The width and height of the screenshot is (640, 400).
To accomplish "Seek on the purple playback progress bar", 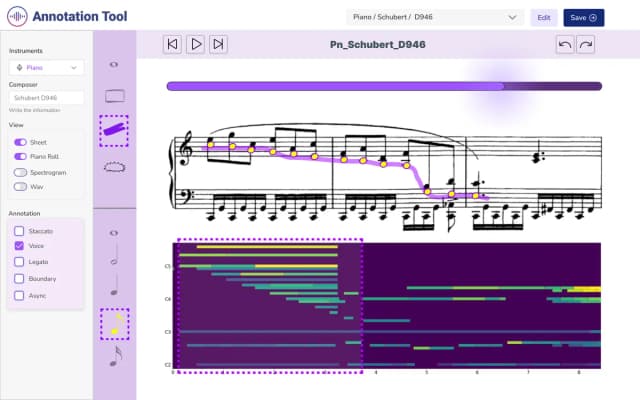I will click(384, 86).
